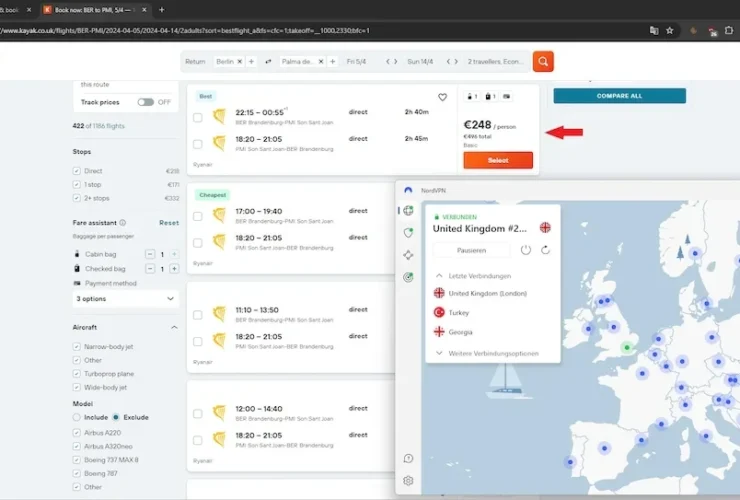Click the NordVPN reconnect refresh icon
740x500 pixels.
coord(545,250)
